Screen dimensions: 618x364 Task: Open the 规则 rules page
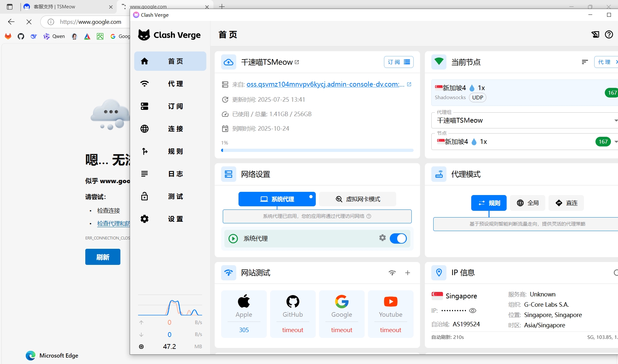[x=170, y=151]
